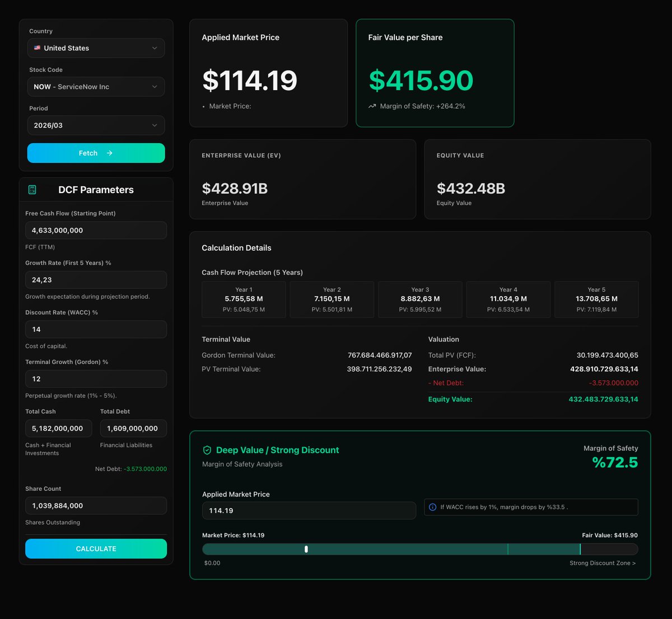Click the fair value tick on valuation bar
This screenshot has width=672, height=619.
(x=580, y=549)
